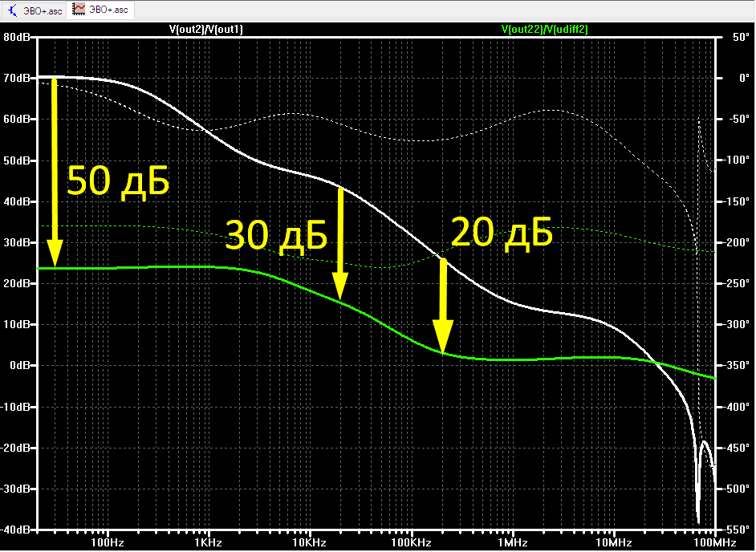Select the yellow 30 дБ annotation text
Image resolution: width=756 pixels, height=552 pixels.
[x=276, y=236]
